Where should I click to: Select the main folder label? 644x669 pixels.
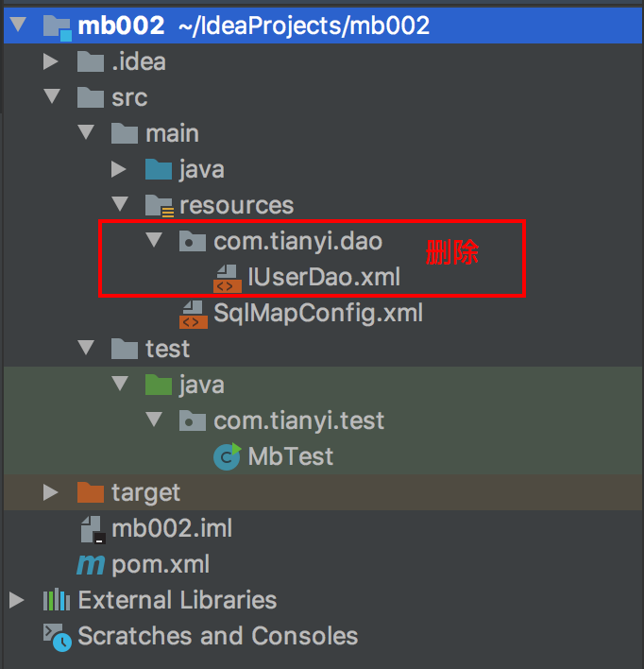[x=172, y=133]
